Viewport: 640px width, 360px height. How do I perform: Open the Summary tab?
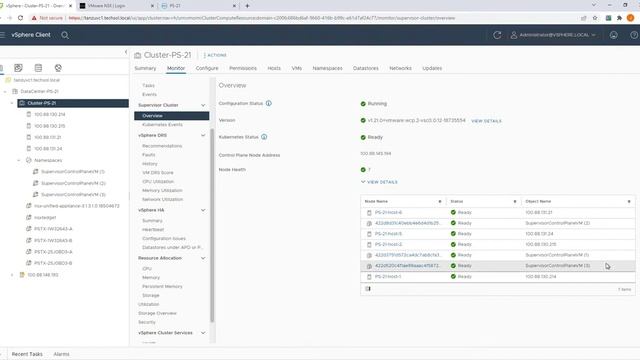[145, 68]
